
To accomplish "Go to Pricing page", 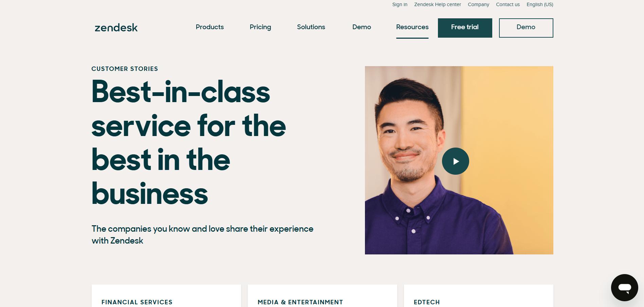I will [x=260, y=27].
